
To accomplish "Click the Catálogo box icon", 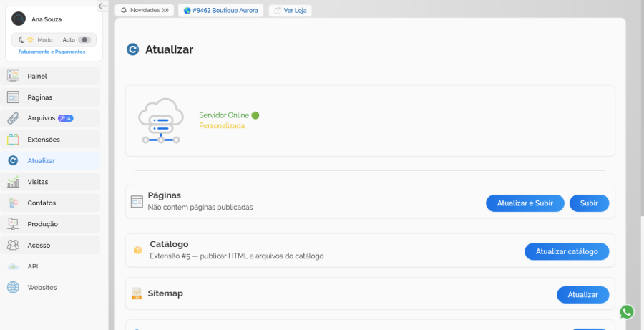I will (137, 250).
